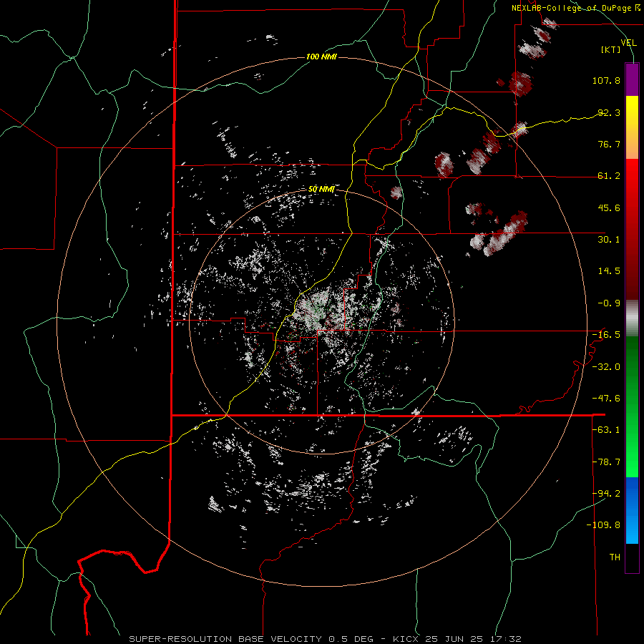Pick the -32.0 velocity label

[x=606, y=367]
